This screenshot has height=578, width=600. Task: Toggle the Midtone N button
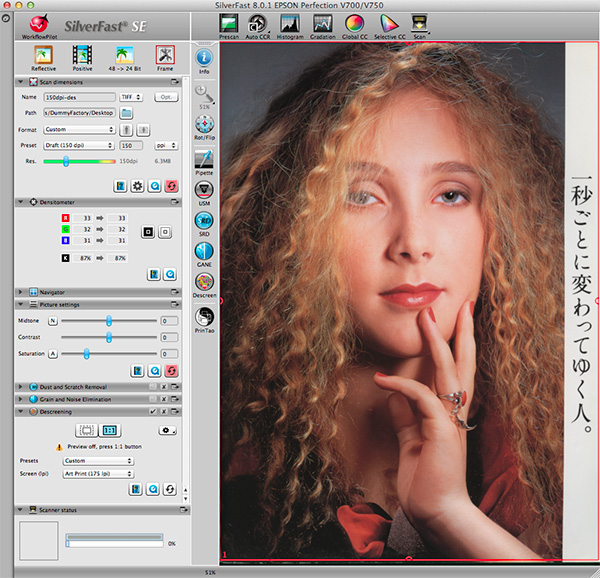[x=53, y=321]
